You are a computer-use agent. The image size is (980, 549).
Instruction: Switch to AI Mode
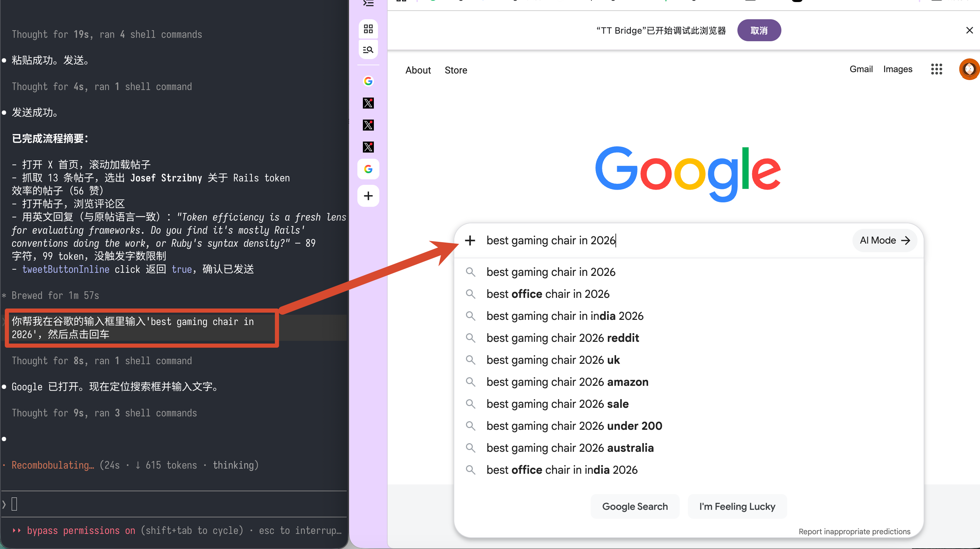884,240
